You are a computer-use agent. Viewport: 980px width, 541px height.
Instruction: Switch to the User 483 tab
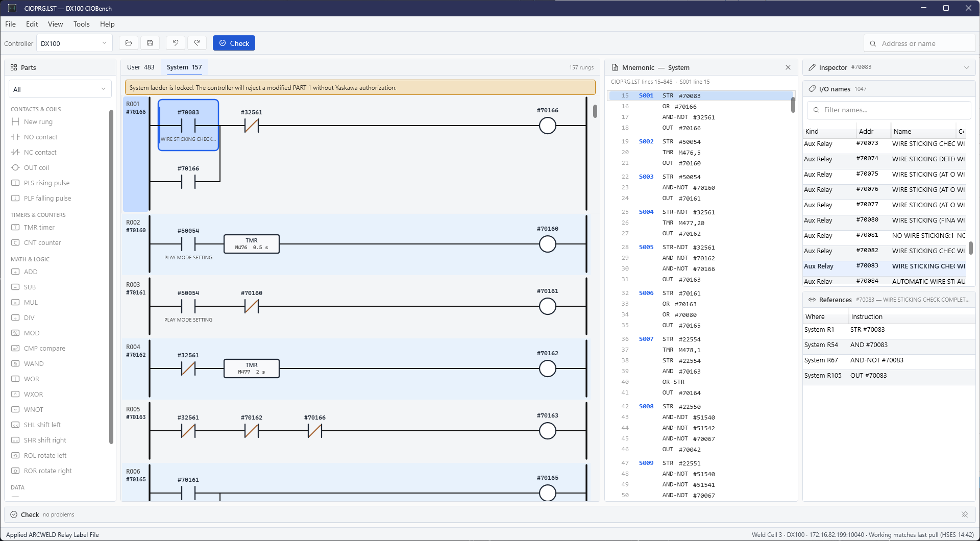point(140,67)
